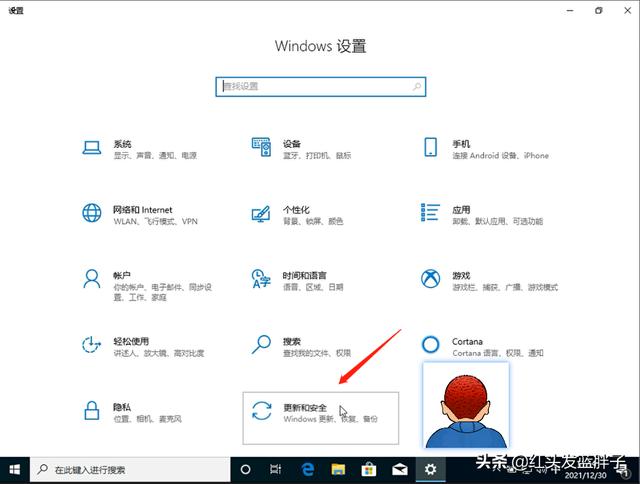Click the description 背景、锁屏、颜色

click(313, 221)
